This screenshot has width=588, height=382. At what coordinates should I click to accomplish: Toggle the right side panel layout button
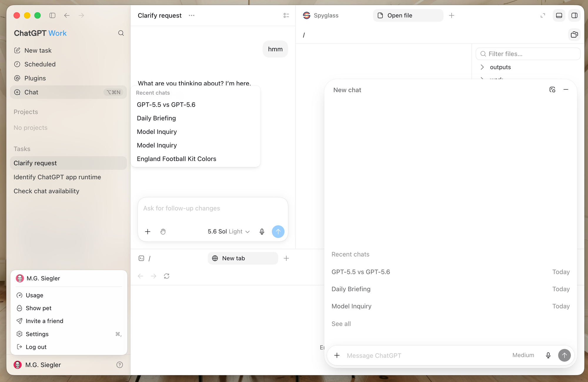[574, 15]
